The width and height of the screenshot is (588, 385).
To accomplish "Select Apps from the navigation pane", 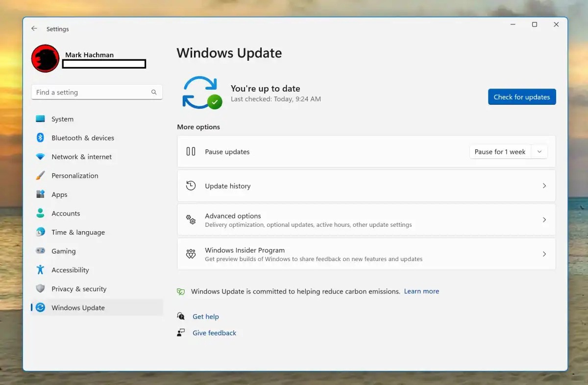I will pyautogui.click(x=59, y=194).
